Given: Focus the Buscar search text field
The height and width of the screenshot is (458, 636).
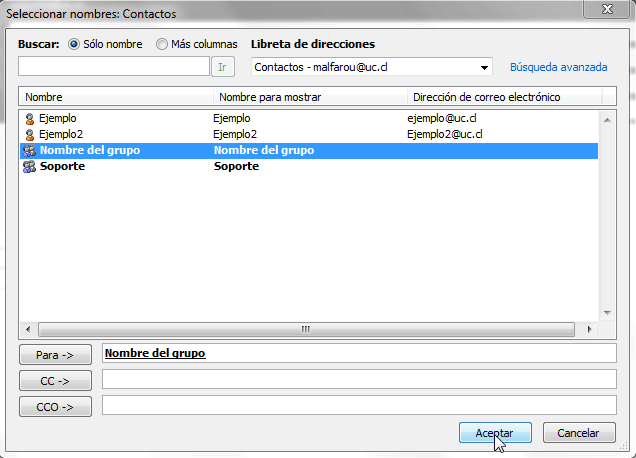Looking at the screenshot, I should coord(114,67).
